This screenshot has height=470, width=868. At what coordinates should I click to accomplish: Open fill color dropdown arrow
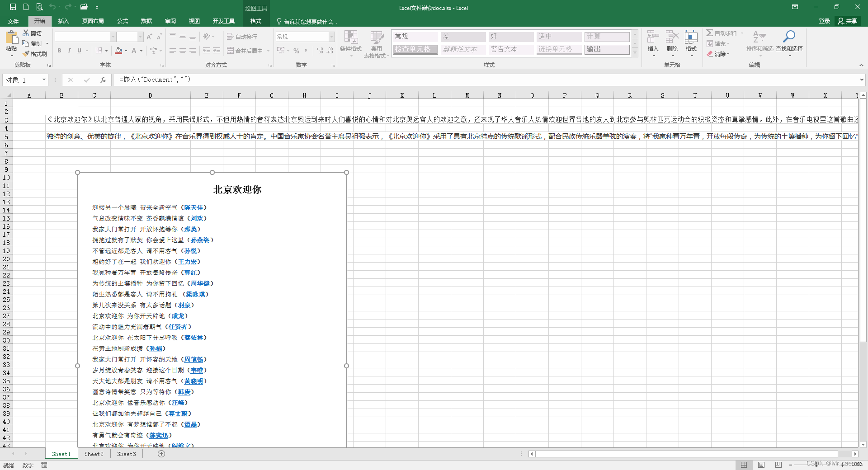126,51
